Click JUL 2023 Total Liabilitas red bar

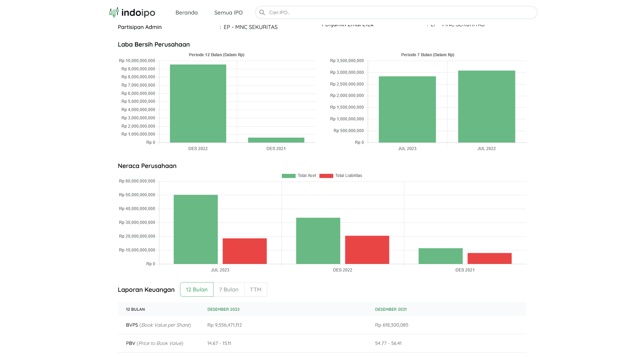(x=245, y=251)
